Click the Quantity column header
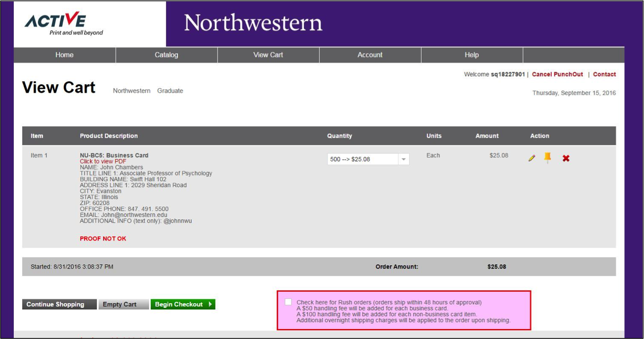This screenshot has width=644, height=339. [x=340, y=136]
